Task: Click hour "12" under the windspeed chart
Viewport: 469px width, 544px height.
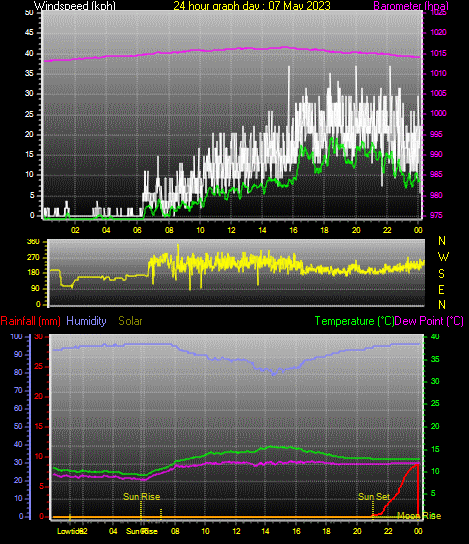Action: [231, 230]
